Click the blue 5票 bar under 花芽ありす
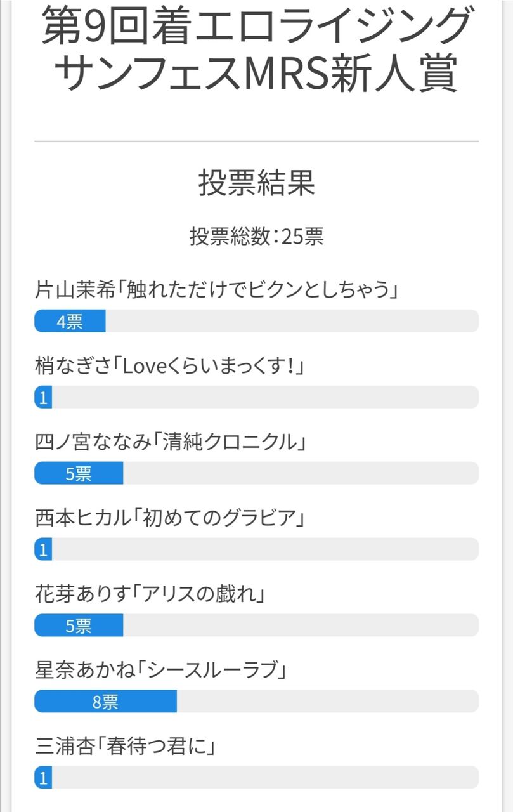Image resolution: width=513 pixels, height=812 pixels. click(79, 625)
